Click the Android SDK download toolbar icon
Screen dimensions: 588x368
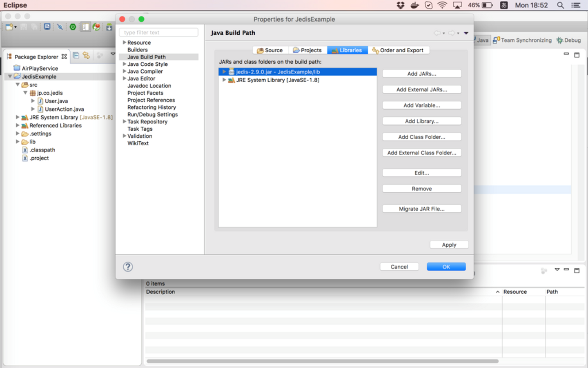pos(109,27)
